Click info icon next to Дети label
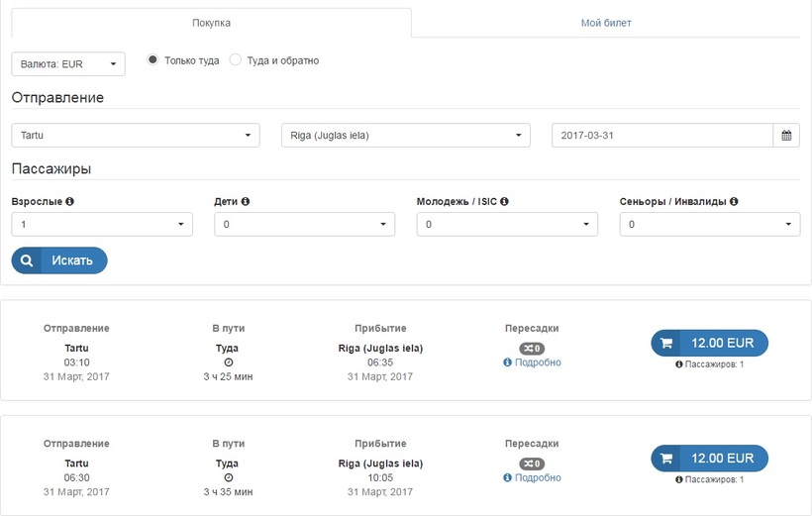This screenshot has height=516, width=812. 246,201
